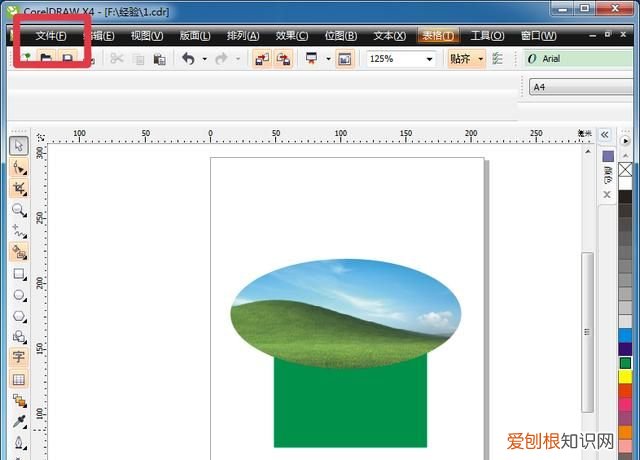Expand the Redo history dropdown arrow
This screenshot has height=460, width=640.
(x=238, y=59)
